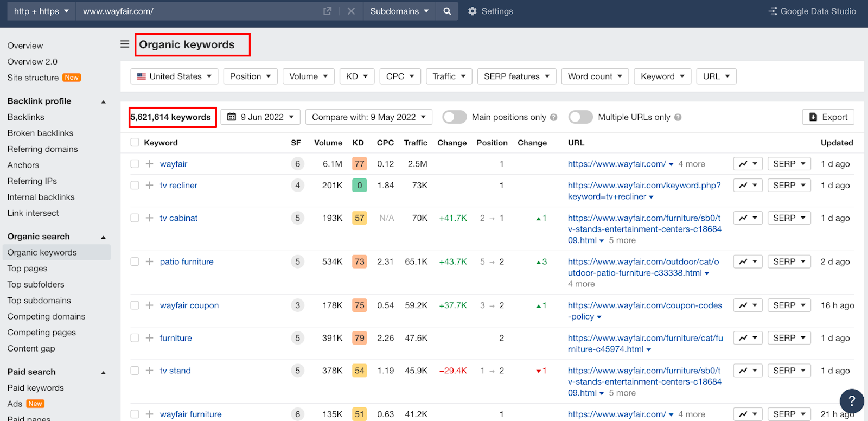The image size is (868, 421).
Task: Open the external link icon in the URL bar
Action: tap(327, 11)
